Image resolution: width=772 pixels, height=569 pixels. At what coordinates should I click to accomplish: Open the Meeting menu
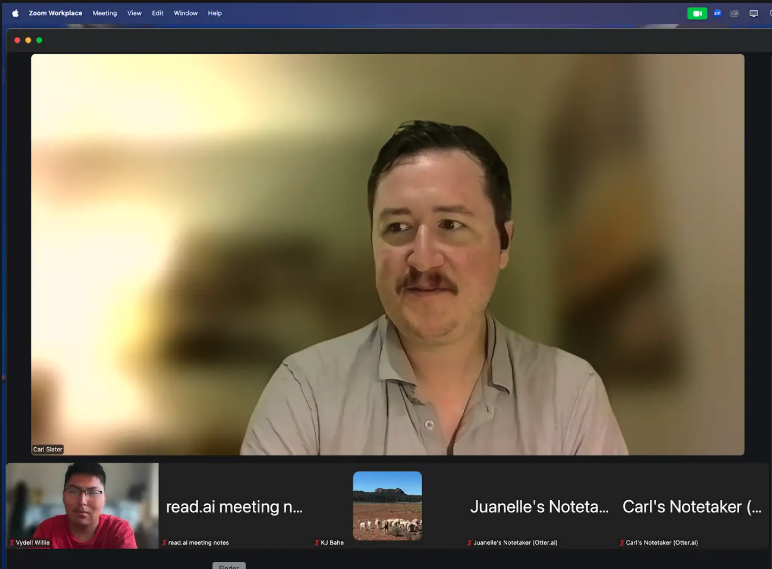[x=104, y=13]
